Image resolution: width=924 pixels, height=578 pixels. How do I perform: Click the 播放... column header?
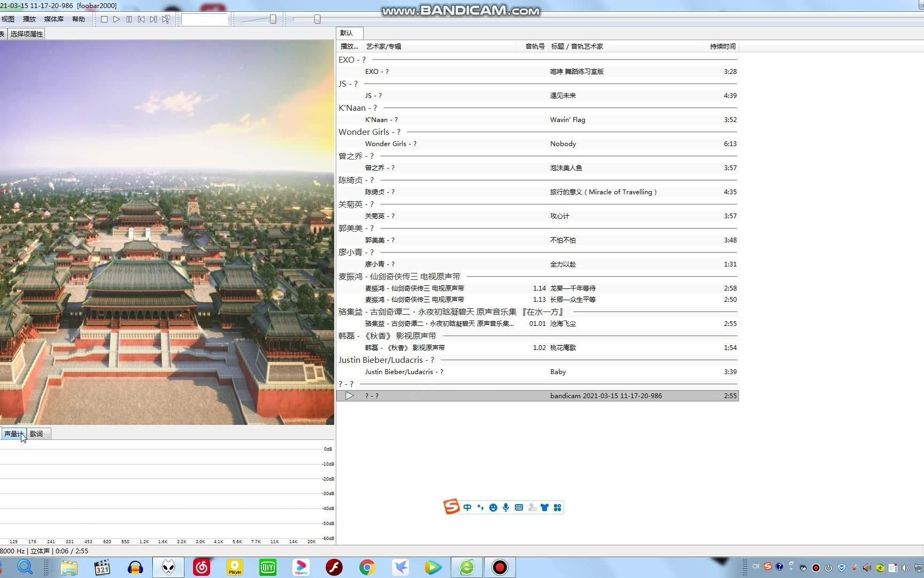point(350,47)
